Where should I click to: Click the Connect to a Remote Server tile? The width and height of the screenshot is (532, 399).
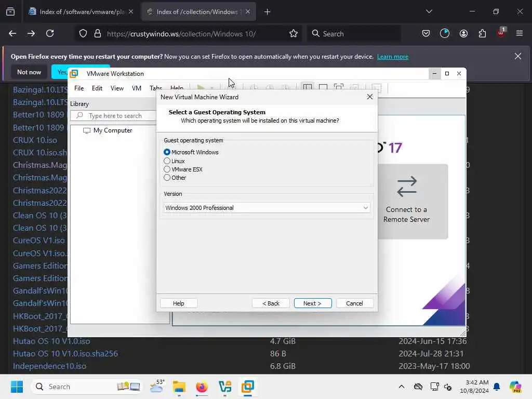click(413, 202)
